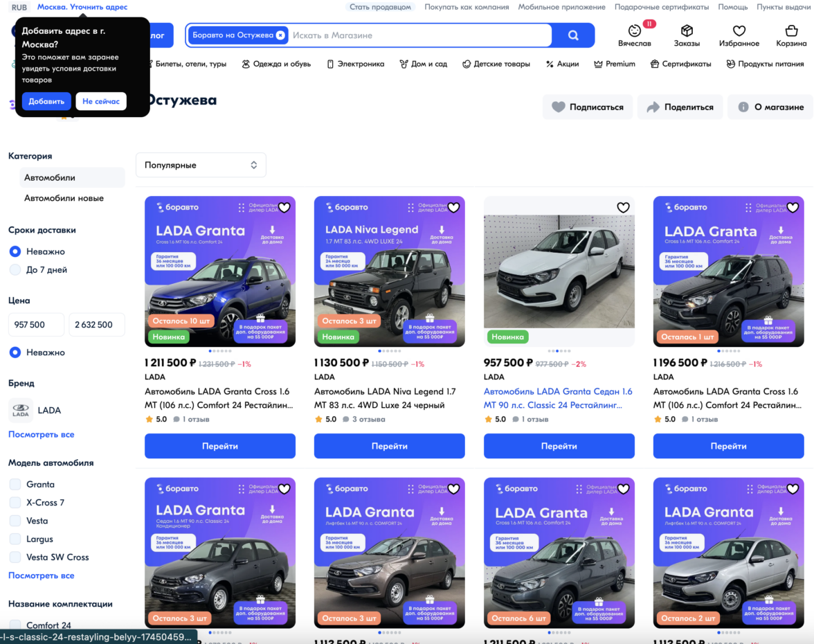Open the LADA Niva Legend thumbnail image
Viewport: 814px width, 644px height.
[389, 271]
